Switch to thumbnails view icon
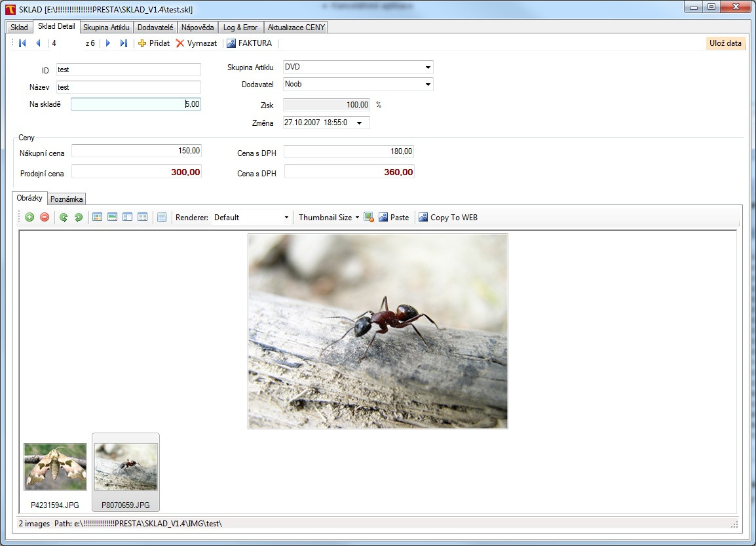756x546 pixels. pyautogui.click(x=98, y=218)
